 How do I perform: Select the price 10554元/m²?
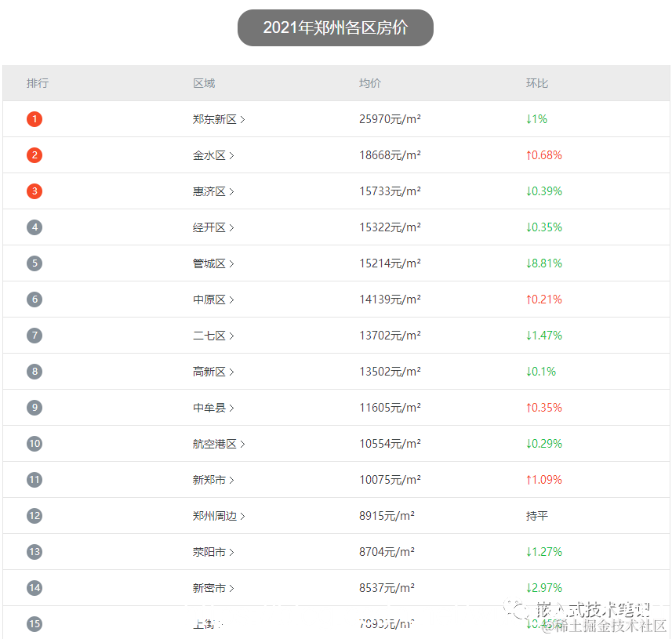pyautogui.click(x=390, y=444)
